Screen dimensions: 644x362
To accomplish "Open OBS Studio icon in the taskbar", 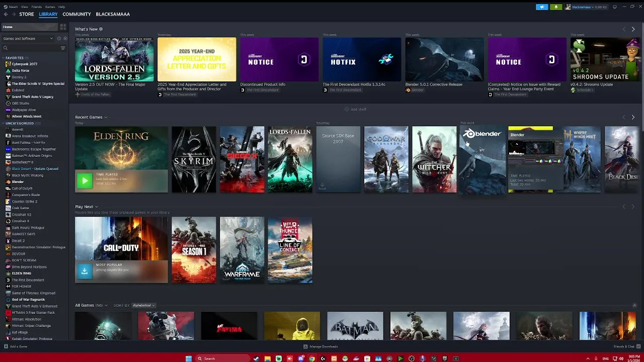I will 412,358.
